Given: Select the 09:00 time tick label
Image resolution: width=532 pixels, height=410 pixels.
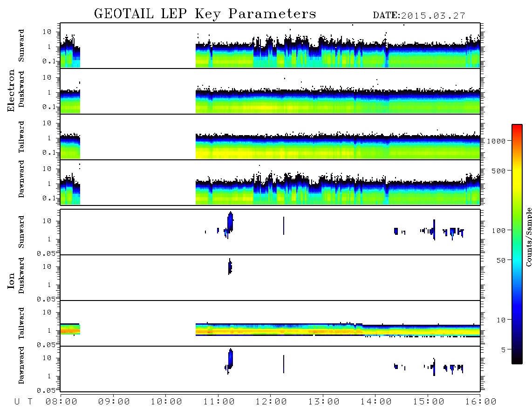Looking at the screenshot, I should [114, 402].
